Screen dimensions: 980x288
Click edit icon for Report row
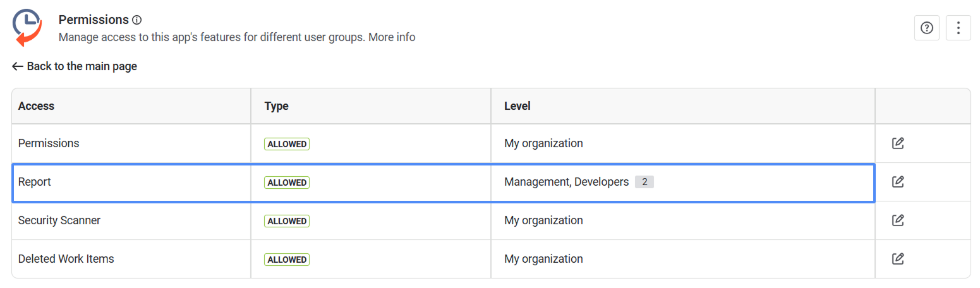point(897,182)
